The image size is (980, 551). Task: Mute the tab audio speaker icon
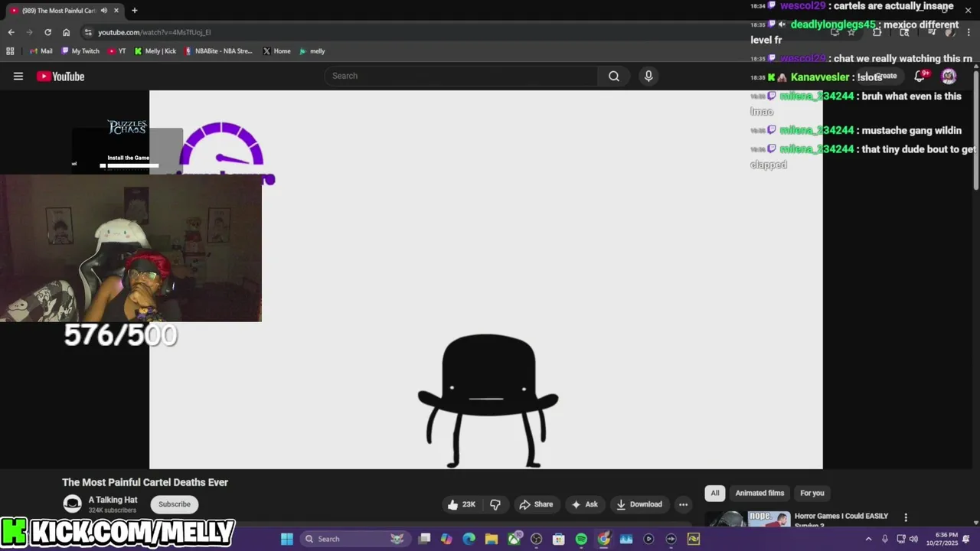(103, 11)
